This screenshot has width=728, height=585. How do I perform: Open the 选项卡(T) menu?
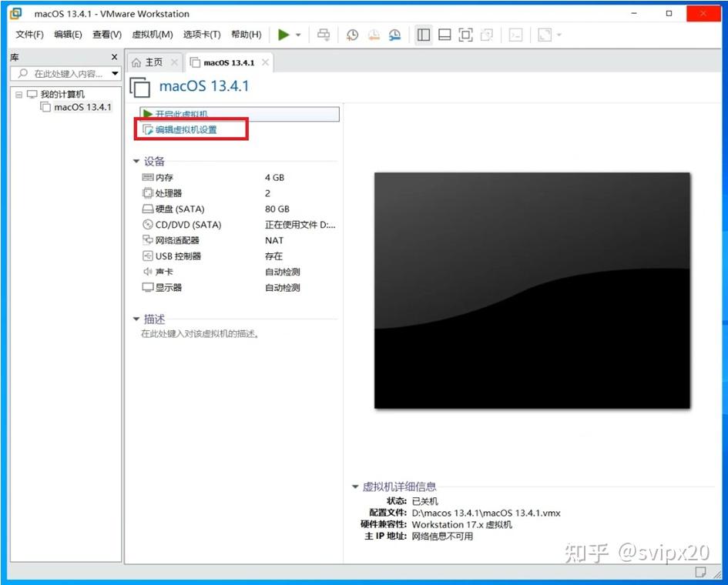click(x=202, y=35)
